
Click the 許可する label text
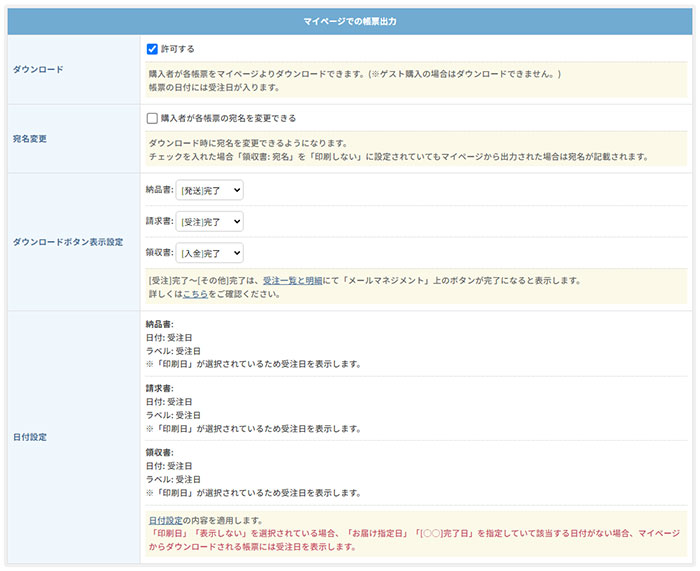pyautogui.click(x=178, y=49)
